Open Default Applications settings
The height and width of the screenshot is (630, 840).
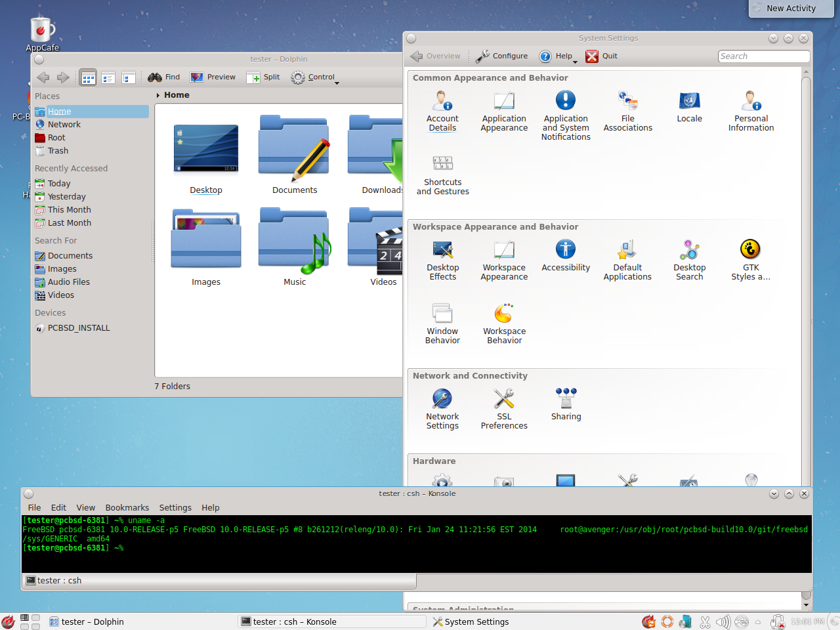tap(628, 261)
